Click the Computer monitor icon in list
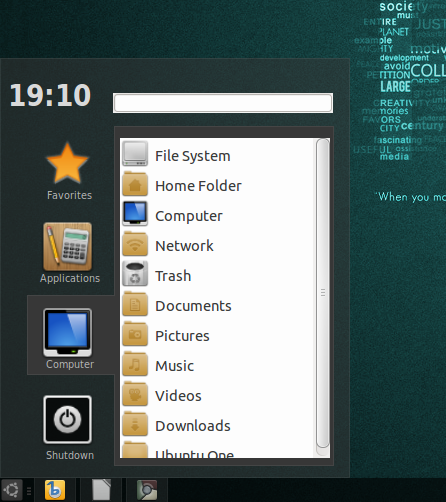 pyautogui.click(x=135, y=214)
